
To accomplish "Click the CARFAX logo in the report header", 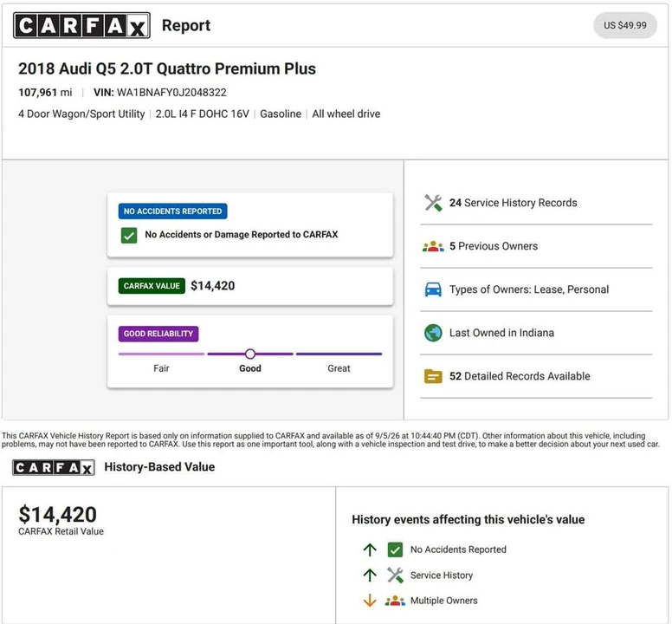I will click(81, 25).
